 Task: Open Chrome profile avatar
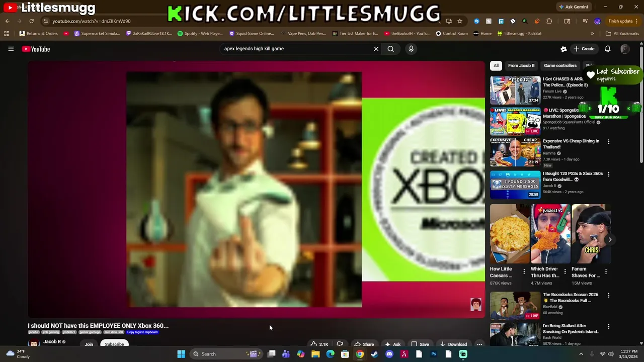pos(597,21)
